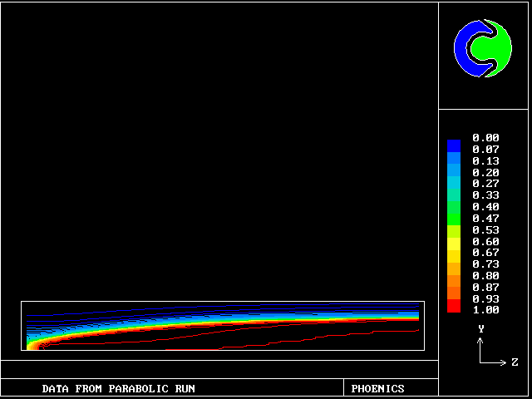This screenshot has height=399, width=532.
Task: Click the blue and green CHAM logo
Action: [483, 48]
